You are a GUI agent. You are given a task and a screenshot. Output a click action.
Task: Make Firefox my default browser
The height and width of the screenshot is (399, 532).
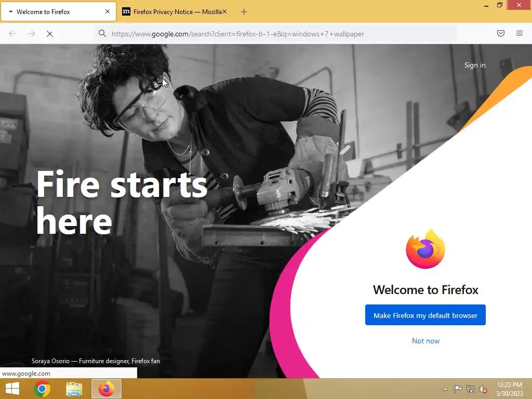pyautogui.click(x=425, y=315)
